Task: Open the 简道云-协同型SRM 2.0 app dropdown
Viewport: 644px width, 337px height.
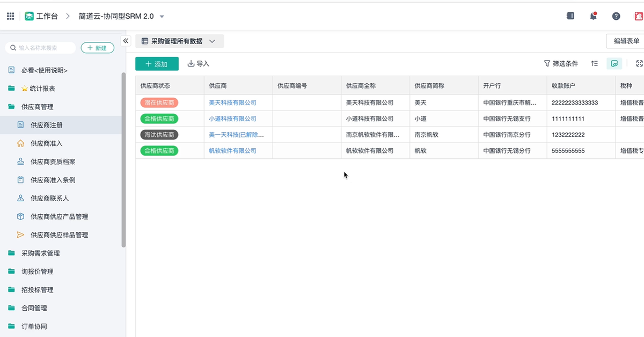Action: point(121,16)
